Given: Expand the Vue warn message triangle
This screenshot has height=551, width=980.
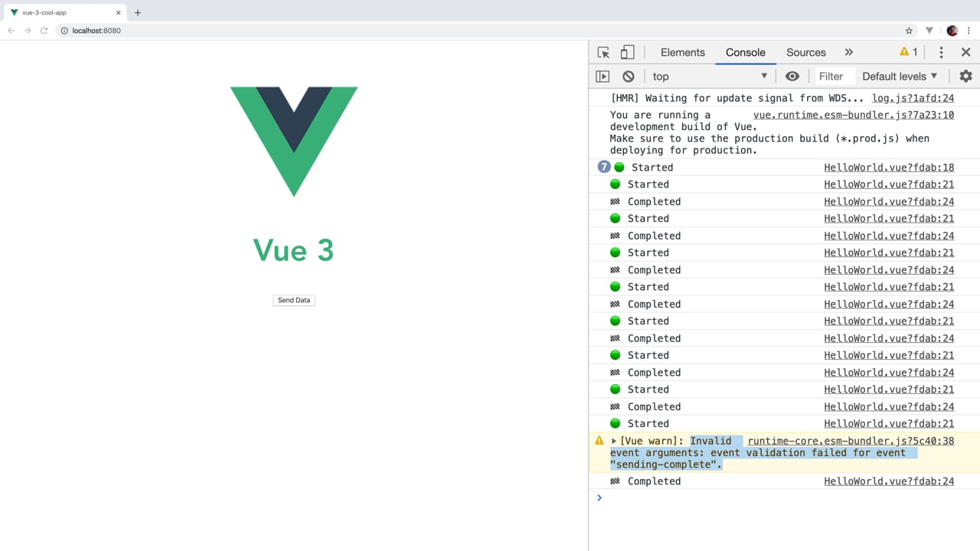Looking at the screenshot, I should [614, 441].
